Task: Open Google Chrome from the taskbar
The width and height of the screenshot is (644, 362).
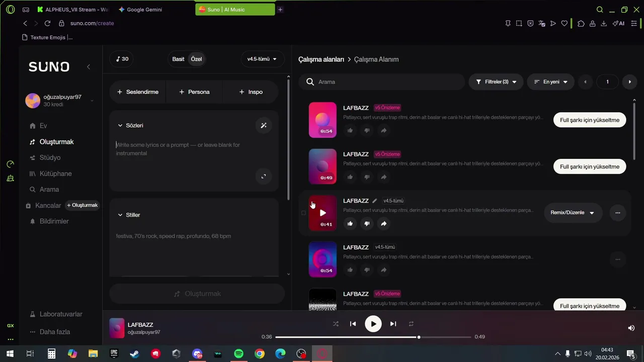Action: 260,354
